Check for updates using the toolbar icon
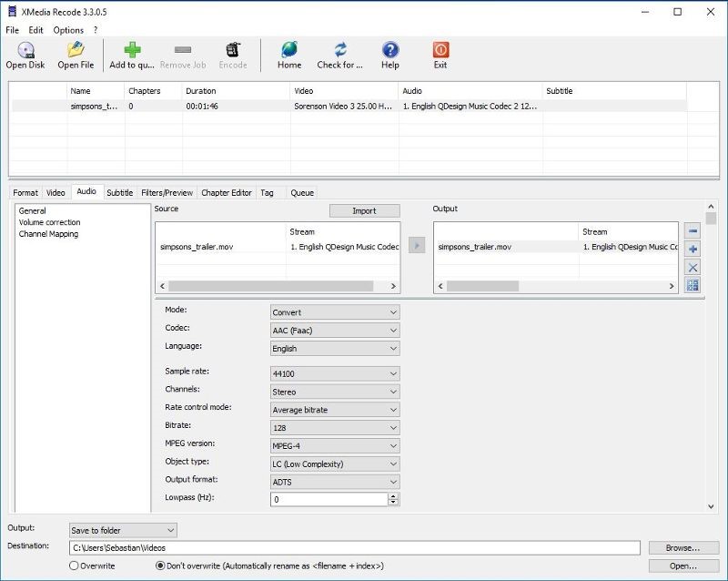728x581 pixels. (x=339, y=53)
